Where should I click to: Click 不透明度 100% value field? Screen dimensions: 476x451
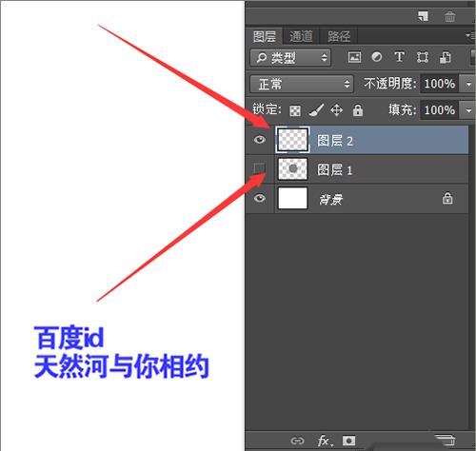tap(440, 84)
